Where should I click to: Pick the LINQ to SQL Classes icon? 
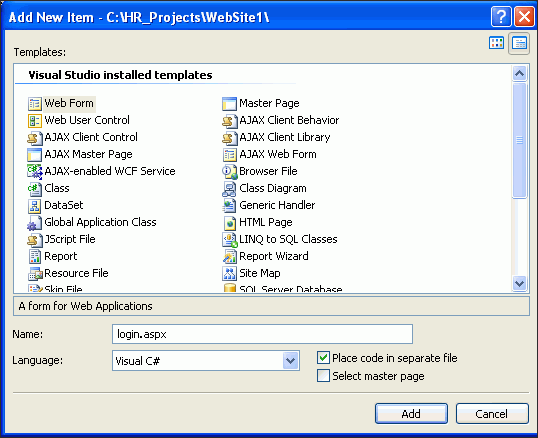[229, 240]
